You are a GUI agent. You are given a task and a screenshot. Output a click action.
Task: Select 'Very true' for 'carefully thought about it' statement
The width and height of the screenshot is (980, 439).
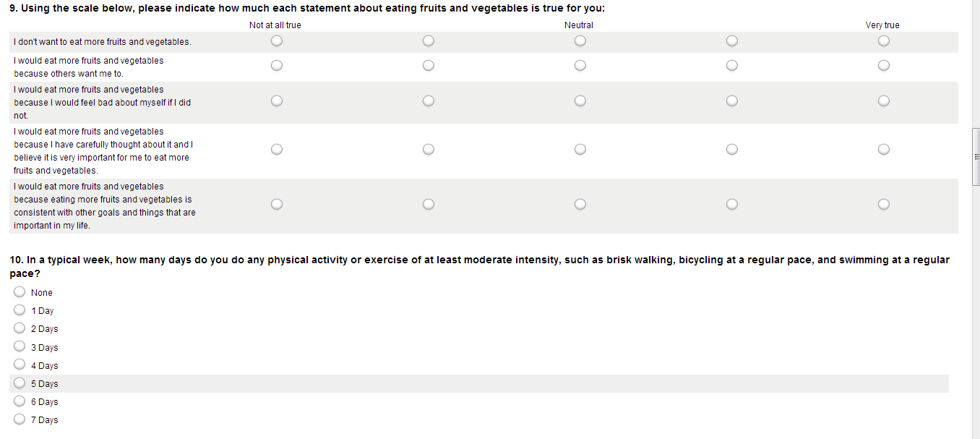883,150
